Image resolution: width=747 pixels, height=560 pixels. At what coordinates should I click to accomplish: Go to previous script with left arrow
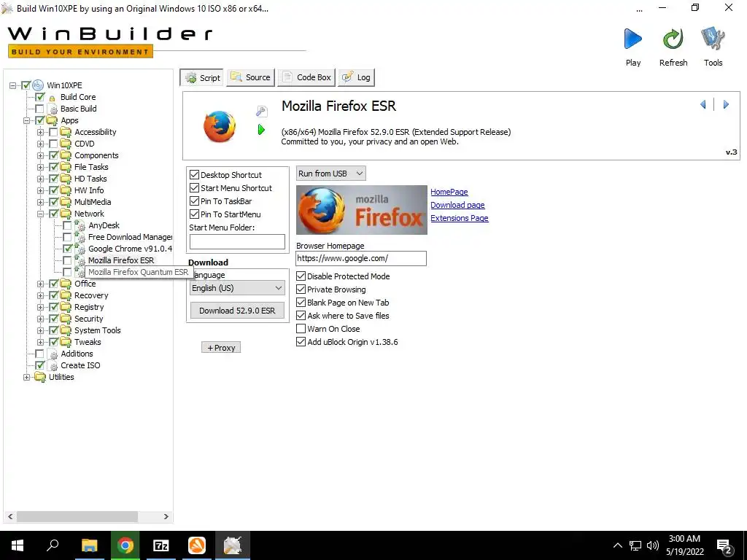[x=703, y=104]
